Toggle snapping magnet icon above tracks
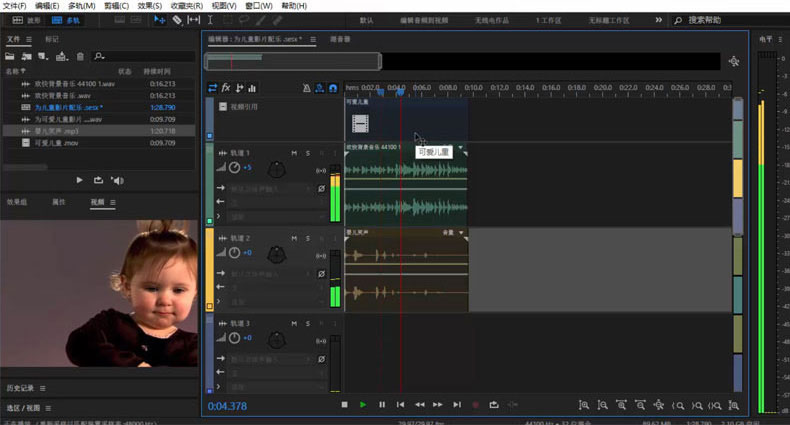This screenshot has height=425, width=790. click(x=333, y=88)
